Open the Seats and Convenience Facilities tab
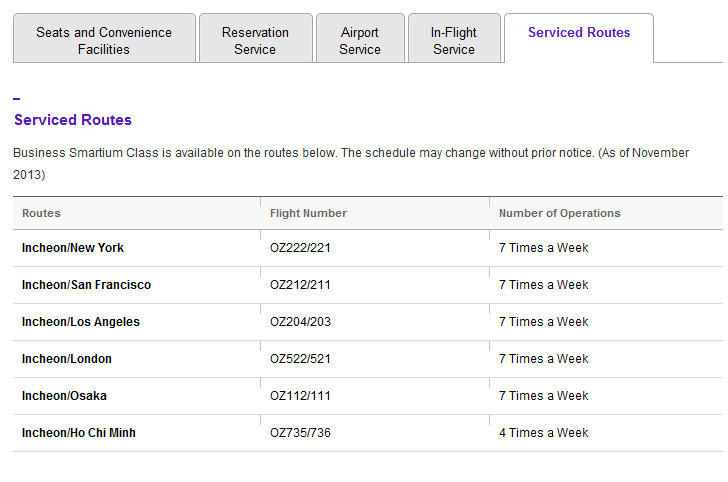Image resolution: width=728 pixels, height=482 pixels. [104, 38]
